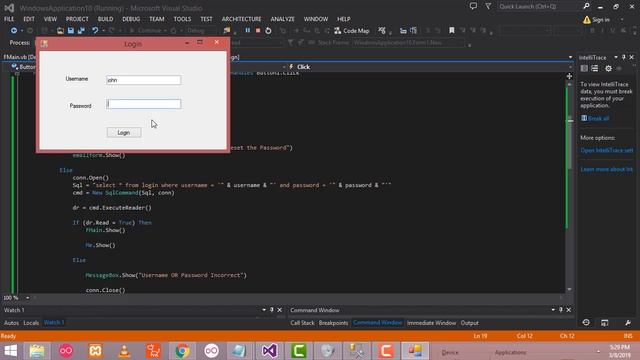Click Sign in text
The width and height of the screenshot is (640, 360).
pyautogui.click(x=601, y=20)
